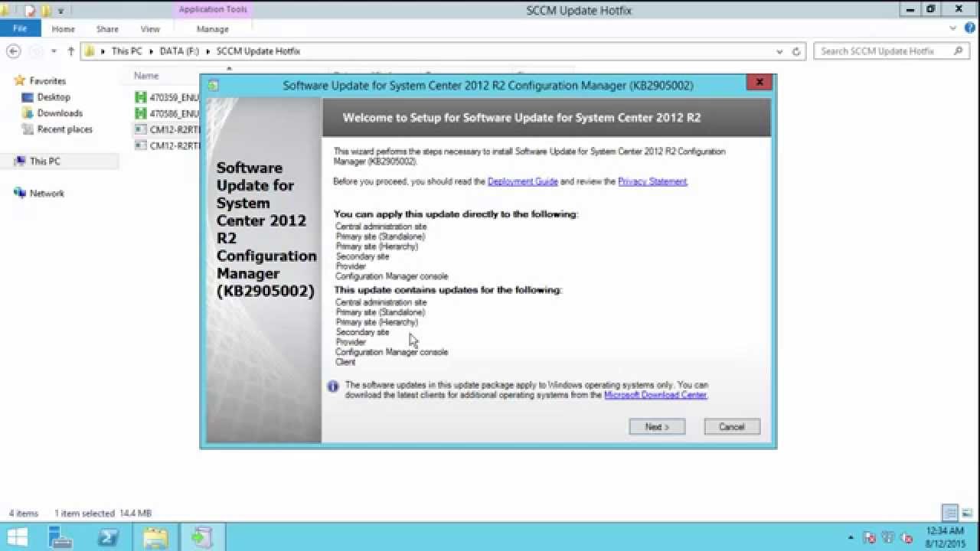The image size is (980, 551).
Task: Open the Deployment Guide link
Action: [523, 181]
